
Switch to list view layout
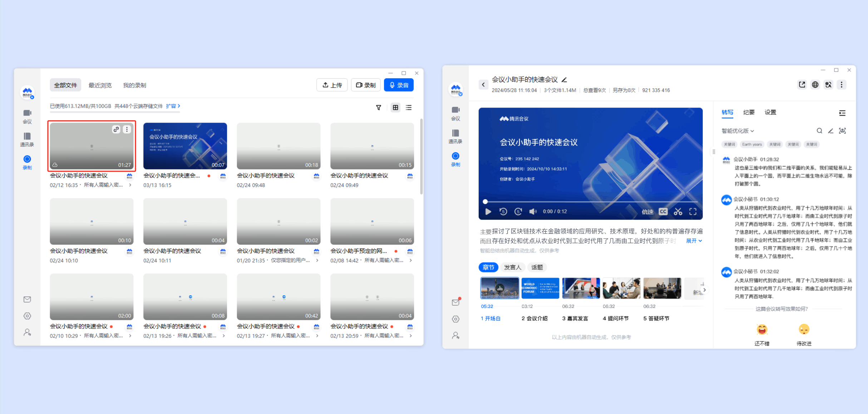pyautogui.click(x=409, y=108)
